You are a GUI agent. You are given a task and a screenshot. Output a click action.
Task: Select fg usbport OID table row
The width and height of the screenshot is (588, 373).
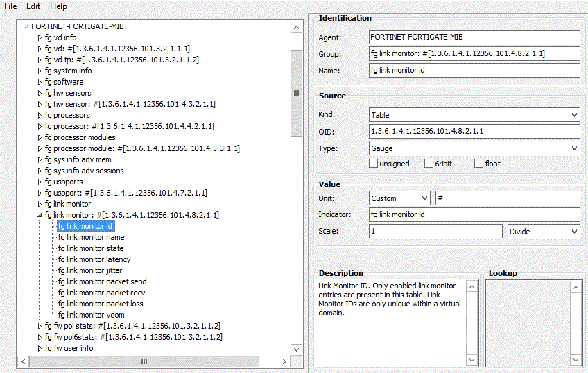tap(126, 193)
